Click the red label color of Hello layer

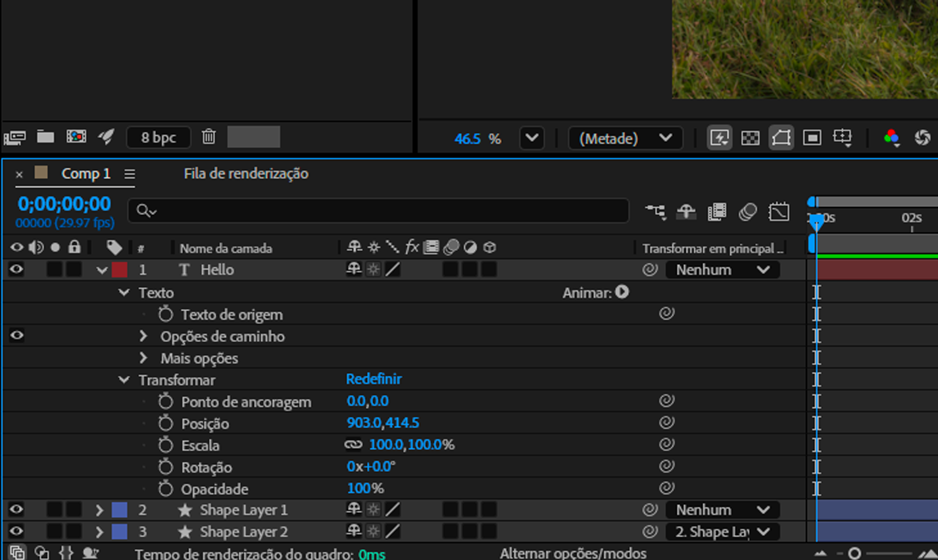tap(120, 270)
